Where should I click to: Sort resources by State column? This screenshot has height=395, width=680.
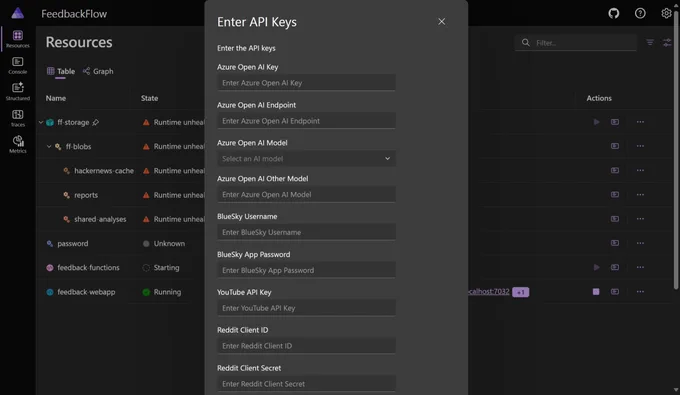(149, 98)
